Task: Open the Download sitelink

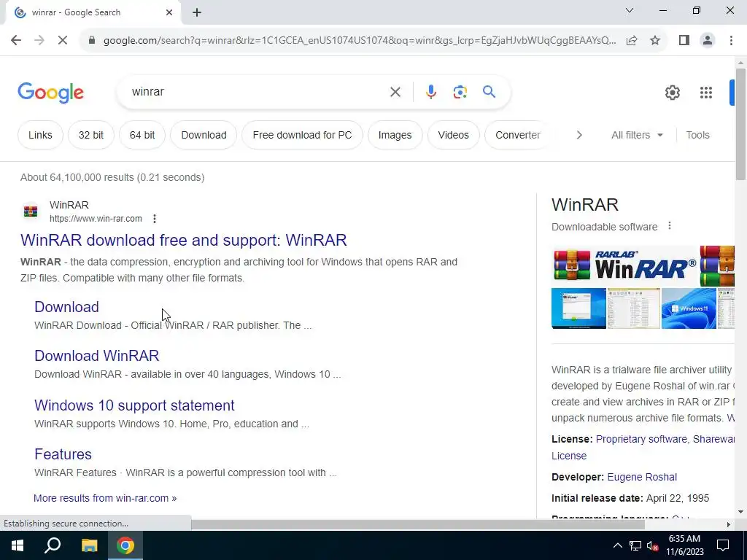Action: point(66,307)
